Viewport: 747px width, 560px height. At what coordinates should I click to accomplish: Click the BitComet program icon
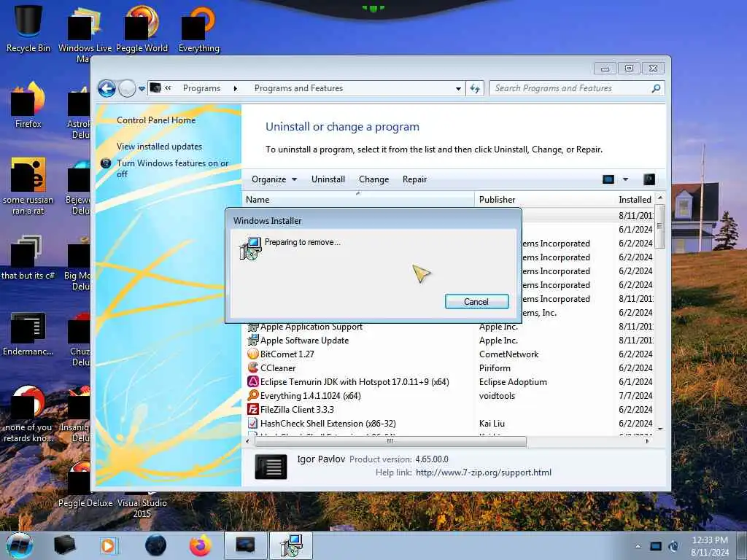pyautogui.click(x=253, y=354)
